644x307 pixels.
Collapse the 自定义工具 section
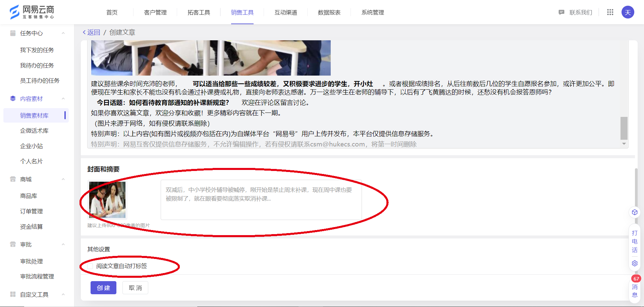tap(63, 294)
